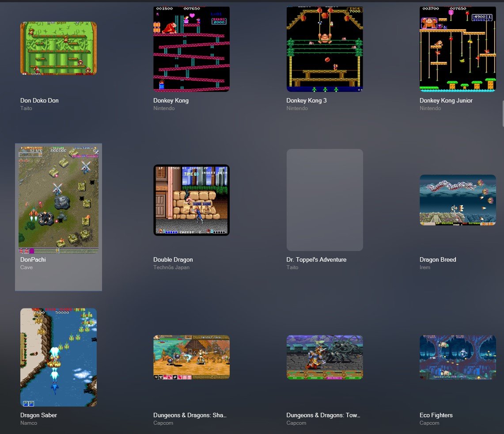Click Dr. Toppel's Adventure blank placeholder
This screenshot has width=504, height=434.
click(x=325, y=200)
